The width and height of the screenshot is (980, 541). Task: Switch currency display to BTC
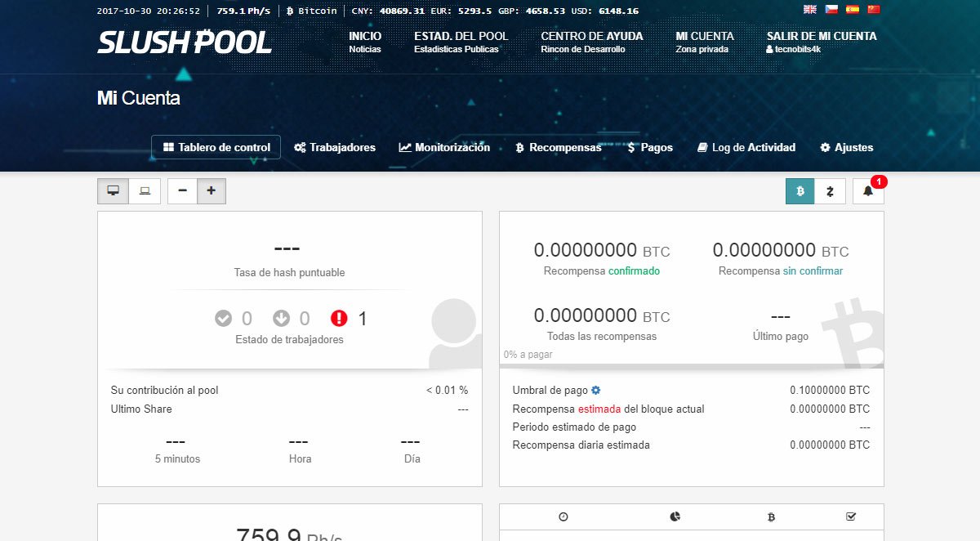pyautogui.click(x=799, y=190)
